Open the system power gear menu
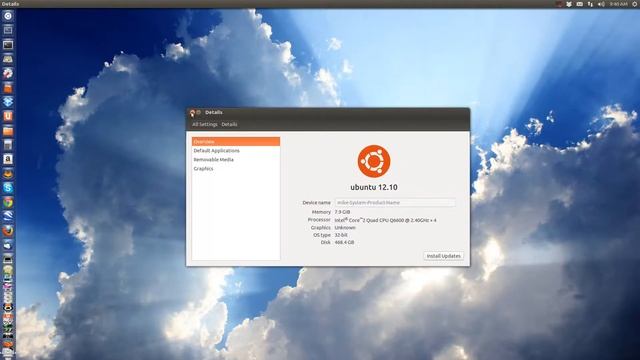 pyautogui.click(x=635, y=4)
